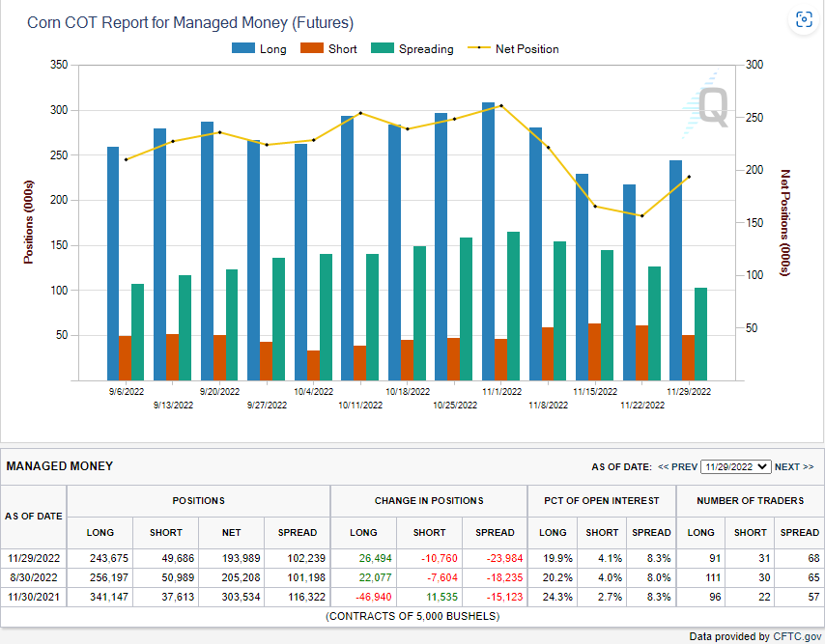Go to the next report date with NEXT >>

(x=794, y=467)
